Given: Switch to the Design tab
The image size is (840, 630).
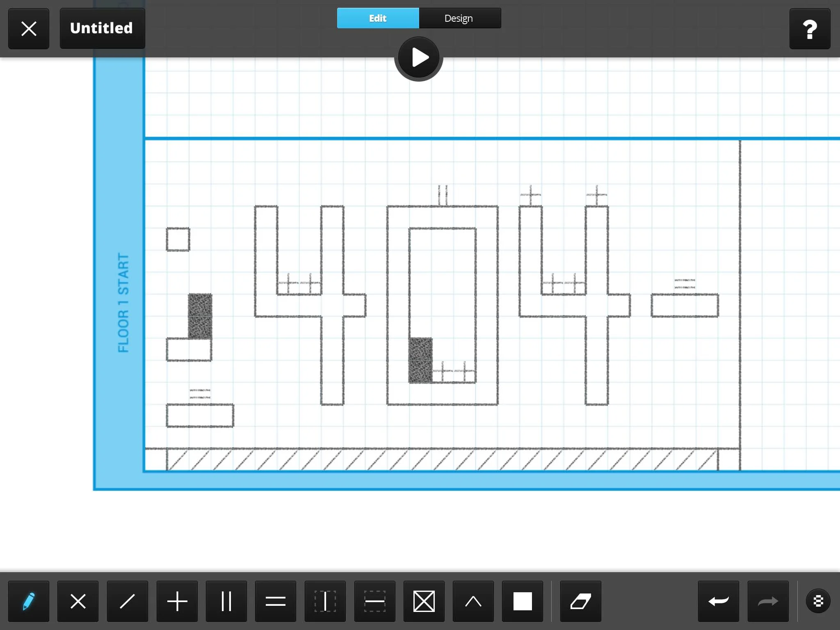Looking at the screenshot, I should tap(459, 18).
